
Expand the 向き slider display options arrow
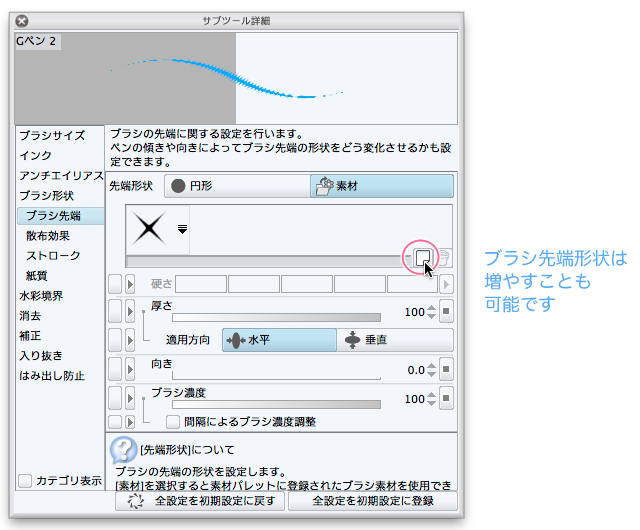[x=132, y=370]
